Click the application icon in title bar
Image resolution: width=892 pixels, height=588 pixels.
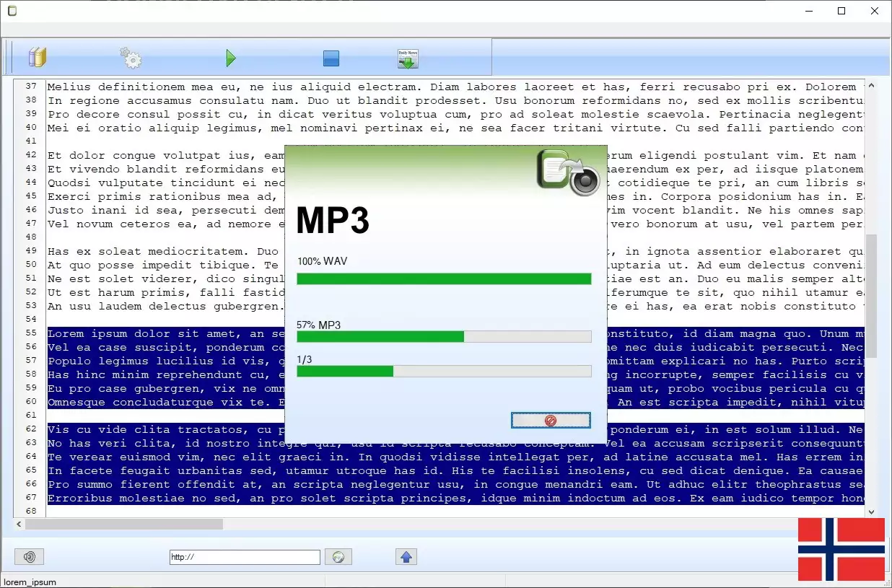point(12,11)
